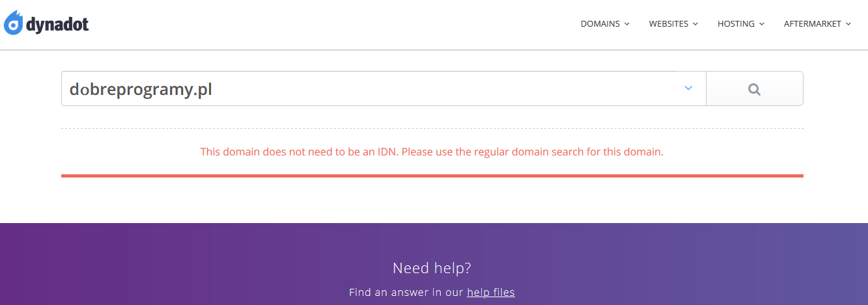Image resolution: width=868 pixels, height=305 pixels.
Task: Click the red IDN error message
Action: tap(432, 152)
